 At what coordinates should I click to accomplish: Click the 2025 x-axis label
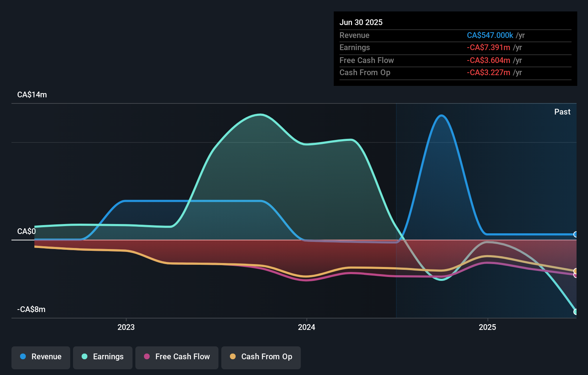coord(487,327)
